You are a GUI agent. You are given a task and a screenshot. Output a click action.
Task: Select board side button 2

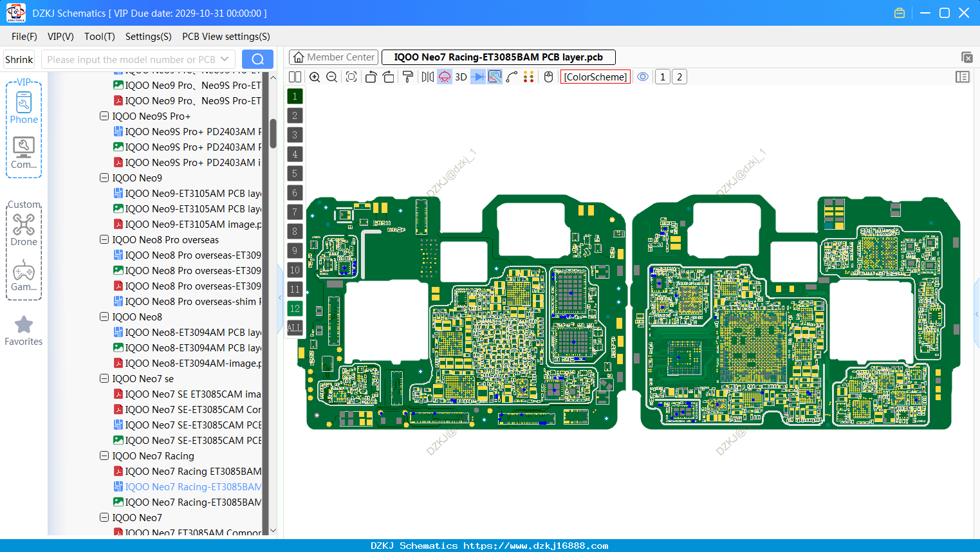(x=680, y=77)
